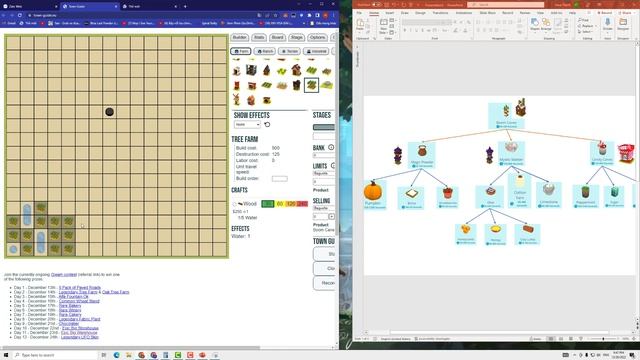This screenshot has width=640, height=360.
Task: Click Arrange icon in PowerPoint ribbon
Action: [x=546, y=24]
